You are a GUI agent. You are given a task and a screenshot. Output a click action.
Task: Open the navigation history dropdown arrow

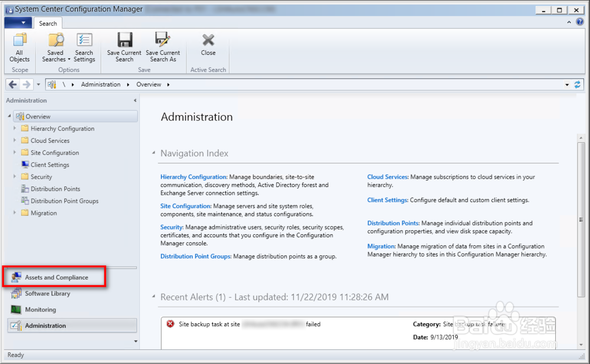[38, 85]
